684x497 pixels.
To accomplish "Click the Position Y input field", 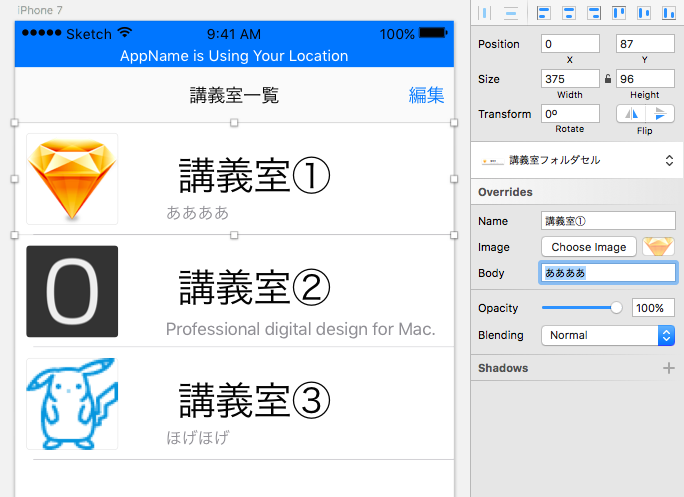I will 645,44.
